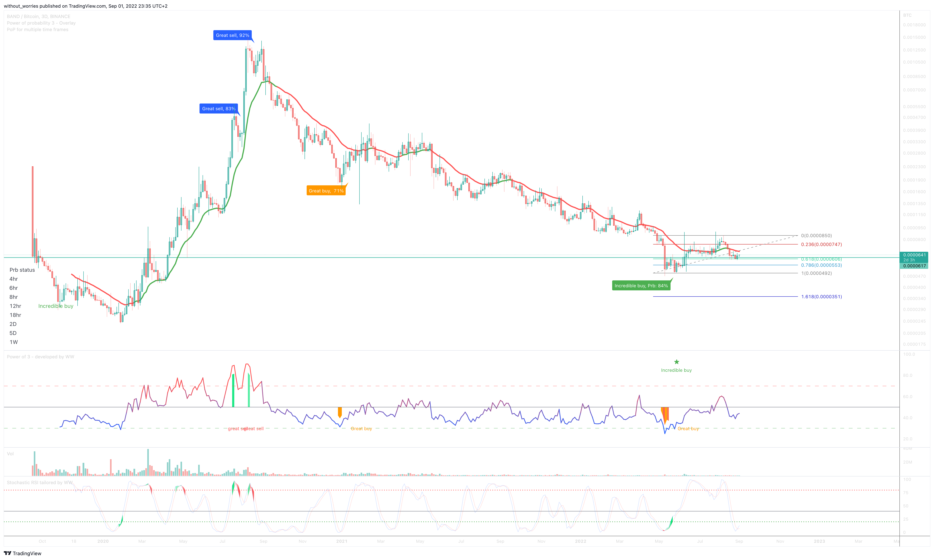Select the 'Great sell, 92%' callout label

(232, 35)
